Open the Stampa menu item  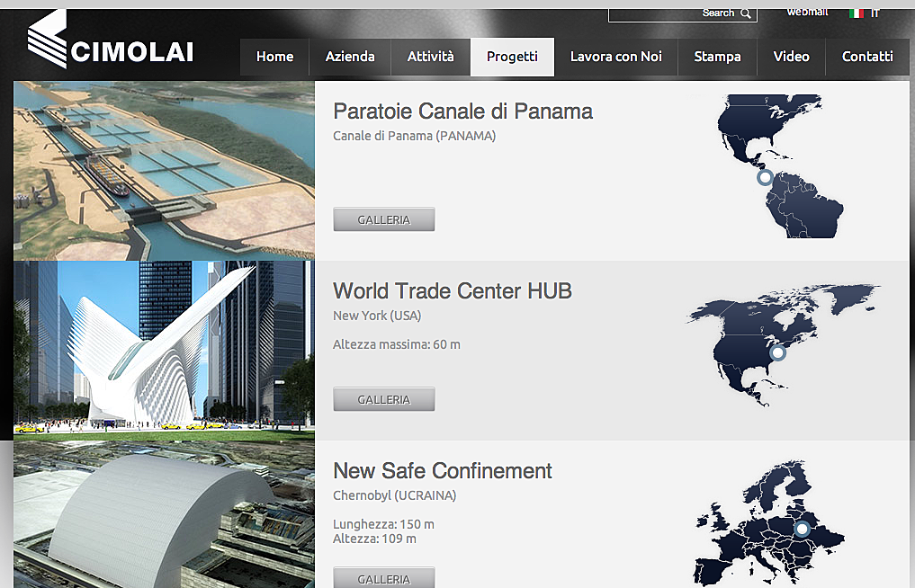[717, 57]
